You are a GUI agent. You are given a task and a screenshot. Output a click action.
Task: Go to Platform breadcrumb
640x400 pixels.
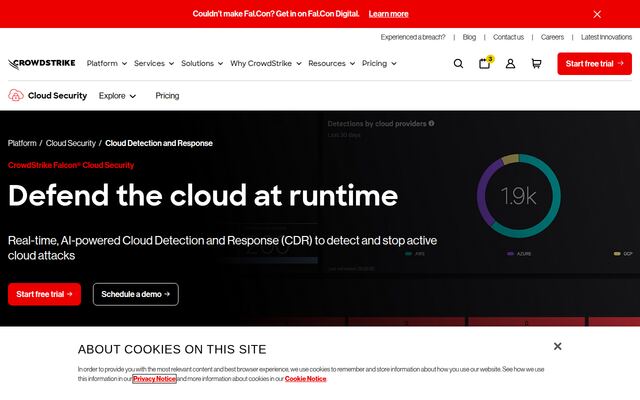[x=22, y=143]
